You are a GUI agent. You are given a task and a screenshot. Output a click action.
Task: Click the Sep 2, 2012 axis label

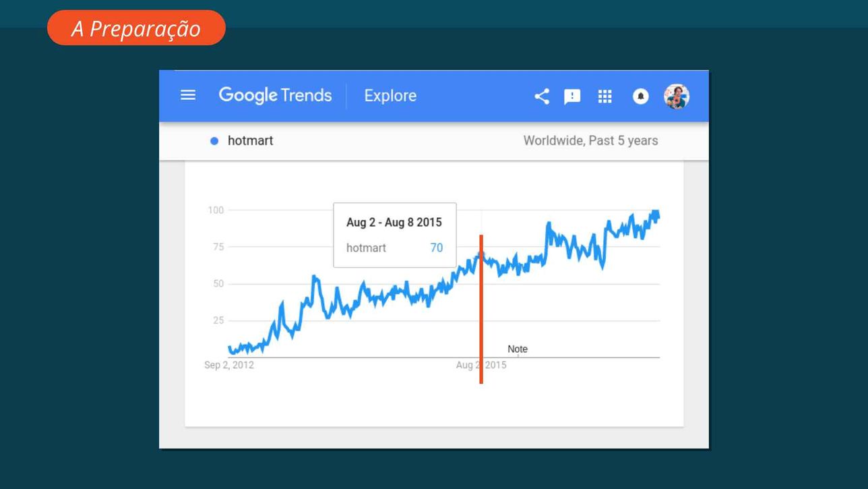click(x=229, y=365)
